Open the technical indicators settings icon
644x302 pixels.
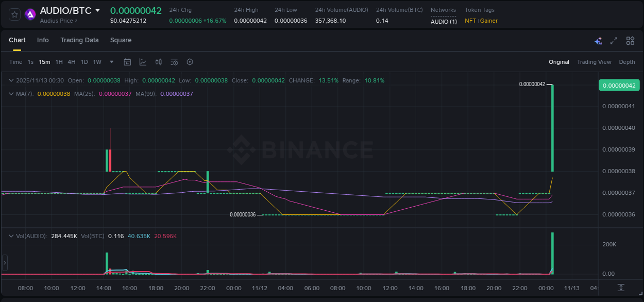click(x=174, y=62)
